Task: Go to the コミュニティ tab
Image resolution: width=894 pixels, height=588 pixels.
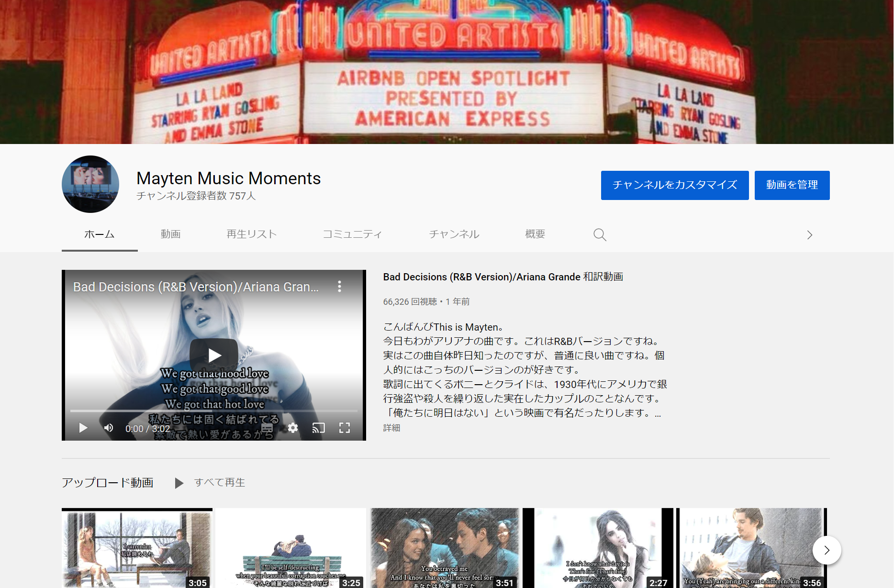Action: coord(352,234)
